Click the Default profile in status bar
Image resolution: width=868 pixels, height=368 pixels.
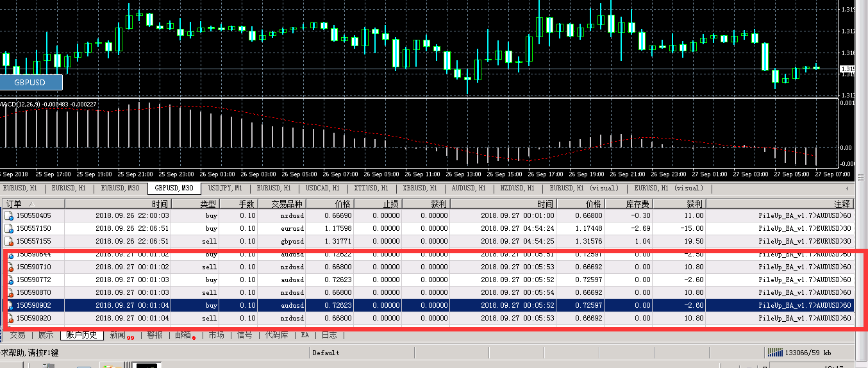pos(326,353)
